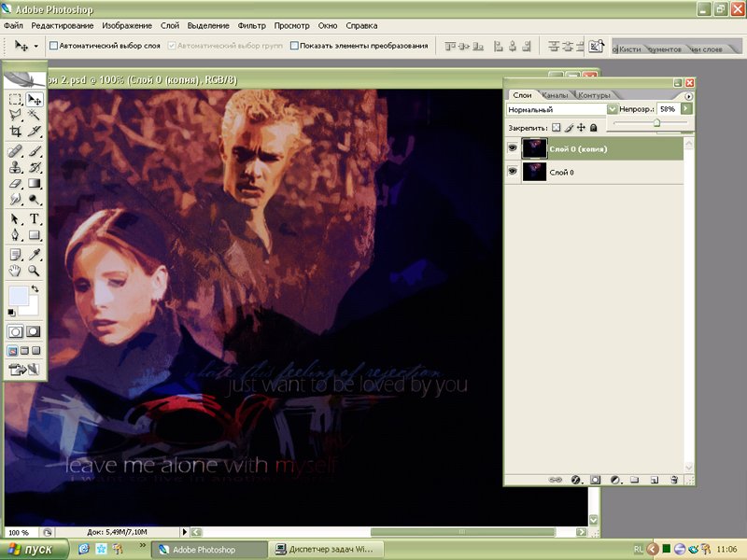
Task: Select the Crop tool in toolbox
Action: 15,131
